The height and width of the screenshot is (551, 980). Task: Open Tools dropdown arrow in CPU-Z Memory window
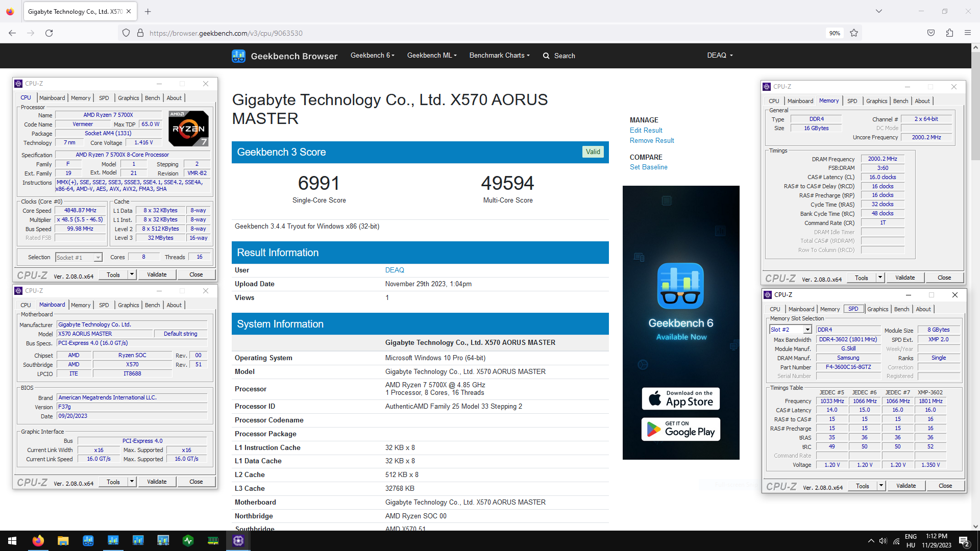(x=880, y=278)
